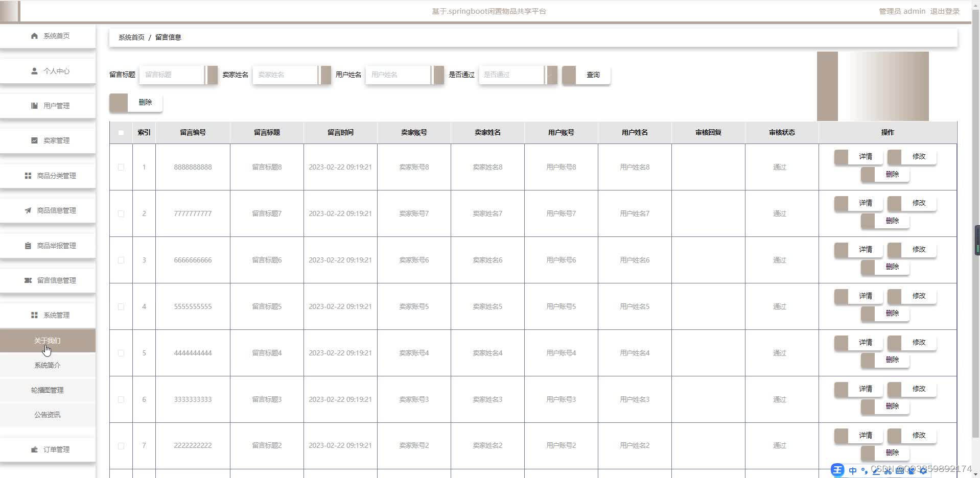Click the 留言标题 search input field
Image resolution: width=980 pixels, height=478 pixels.
click(178, 75)
